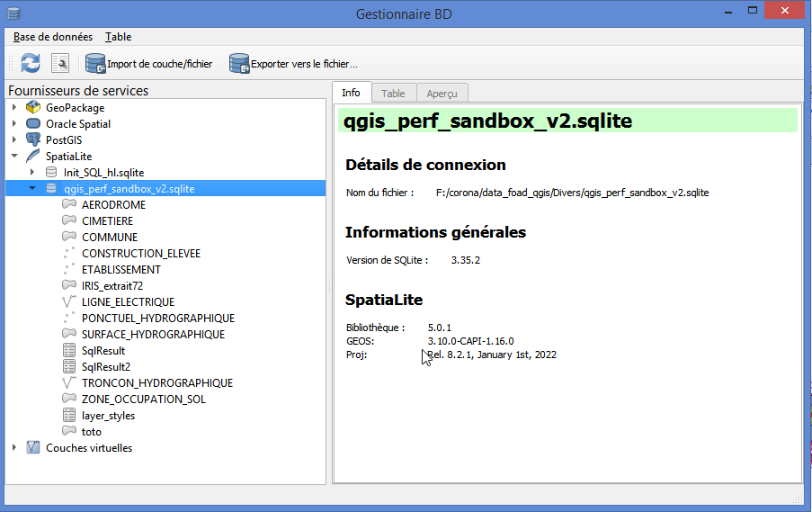812x512 pixels.
Task: Click the GEOS value 3.10.0-CAPI-1.16.0
Action: click(x=470, y=341)
